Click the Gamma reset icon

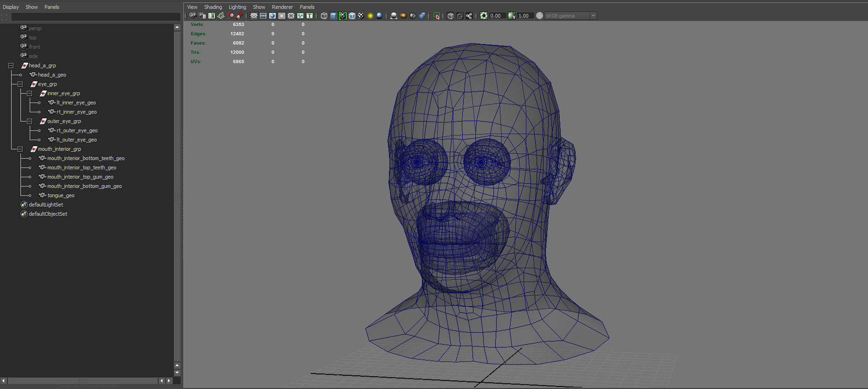(x=512, y=16)
